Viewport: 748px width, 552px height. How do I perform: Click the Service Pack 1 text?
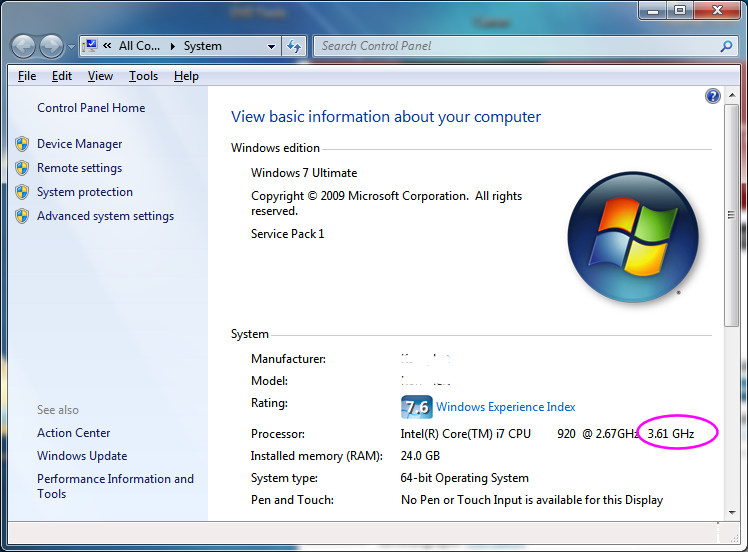point(287,234)
